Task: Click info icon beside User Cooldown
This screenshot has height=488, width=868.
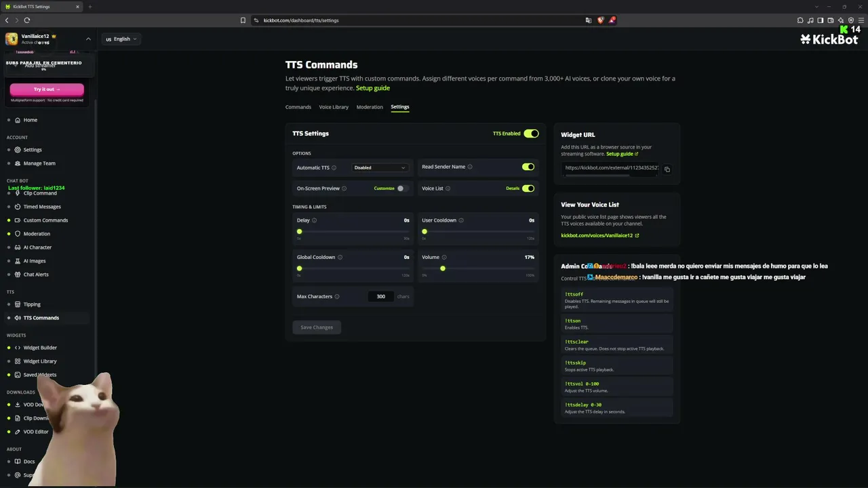Action: (x=461, y=220)
